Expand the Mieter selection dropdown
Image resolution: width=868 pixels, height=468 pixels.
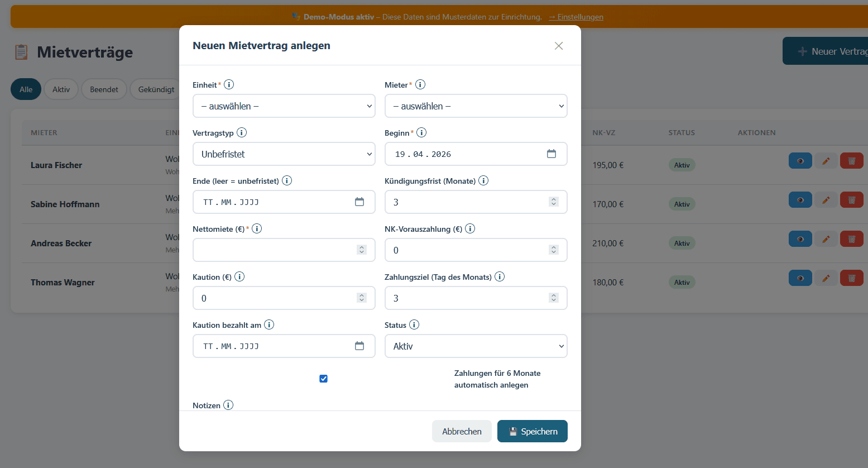[476, 106]
